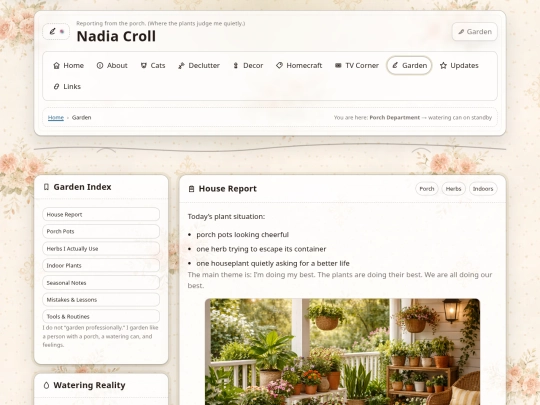Open Seasonal Notes in the Garden Index

tap(101, 282)
